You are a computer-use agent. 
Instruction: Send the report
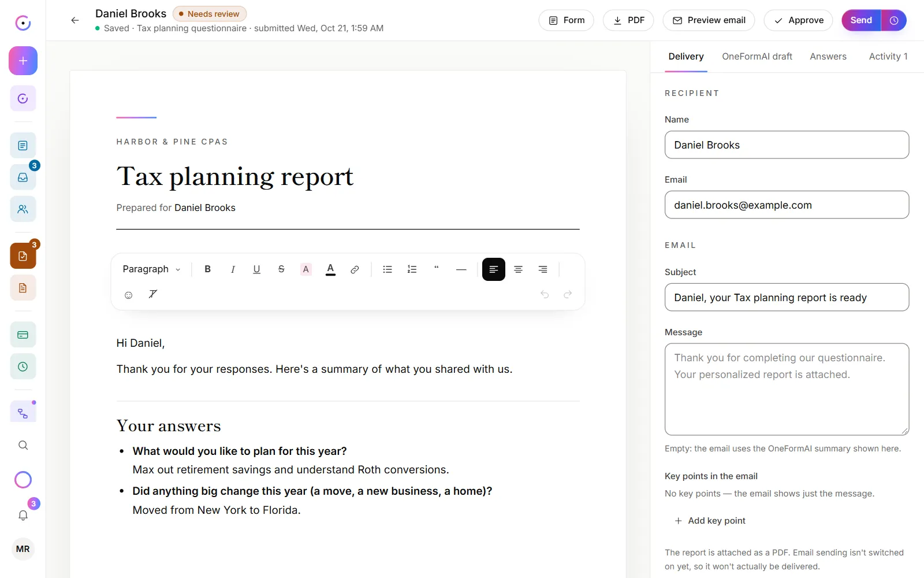(861, 20)
